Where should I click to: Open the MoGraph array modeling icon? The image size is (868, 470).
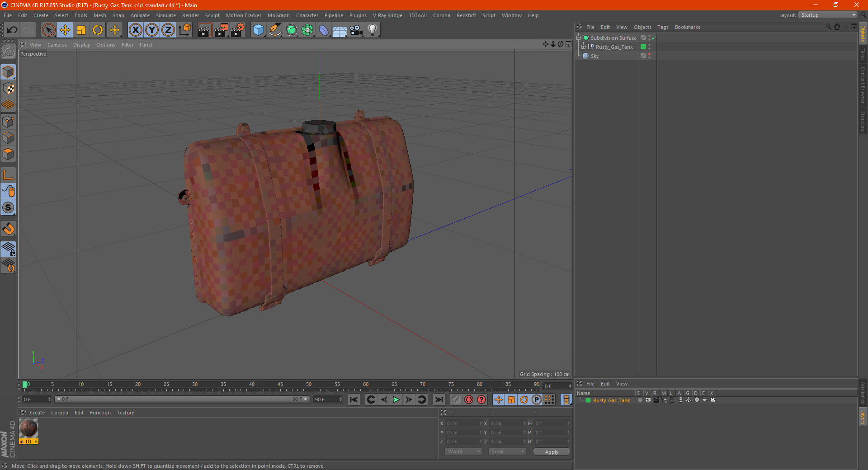[307, 30]
